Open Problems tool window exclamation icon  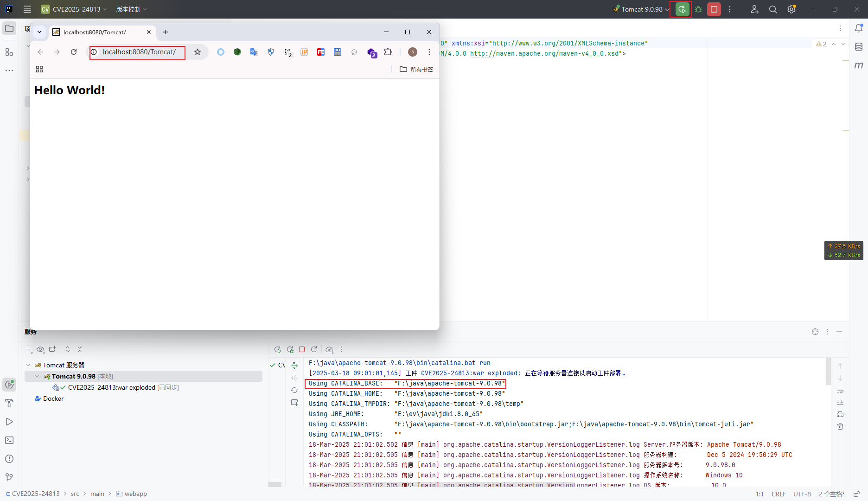(9, 459)
